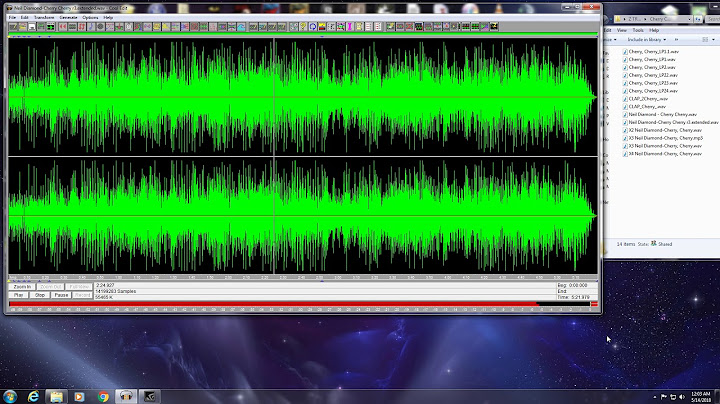The image size is (720, 404).
Task: Click the red double-left-arrow toolbar icon
Action: click(x=62, y=27)
